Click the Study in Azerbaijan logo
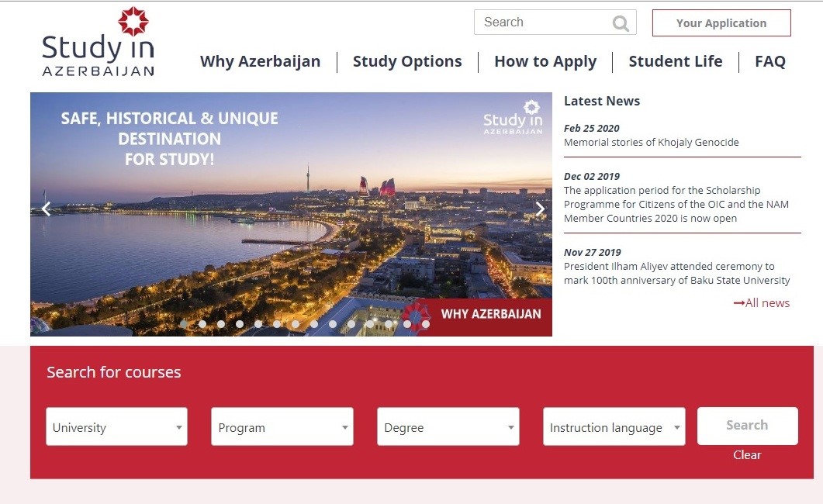Image resolution: width=823 pixels, height=504 pixels. pos(99,41)
